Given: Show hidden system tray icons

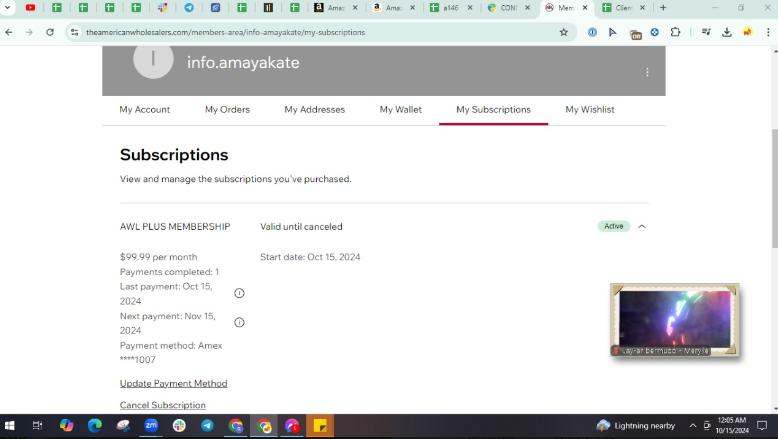Looking at the screenshot, I should 693,426.
